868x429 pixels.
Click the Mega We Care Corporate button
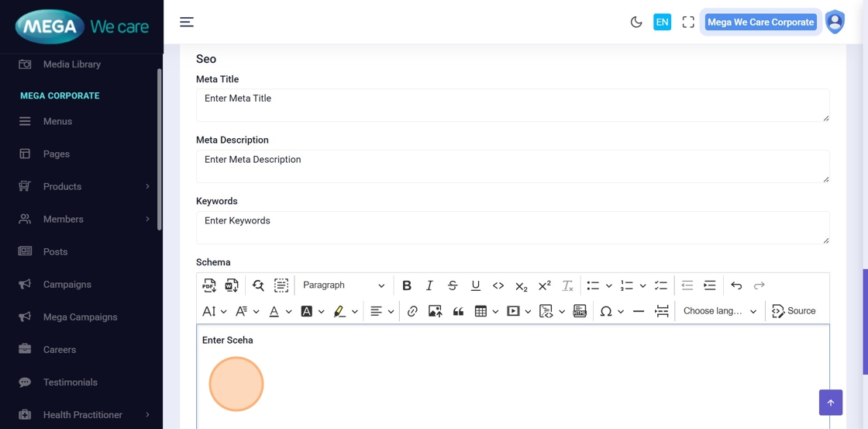pyautogui.click(x=759, y=22)
